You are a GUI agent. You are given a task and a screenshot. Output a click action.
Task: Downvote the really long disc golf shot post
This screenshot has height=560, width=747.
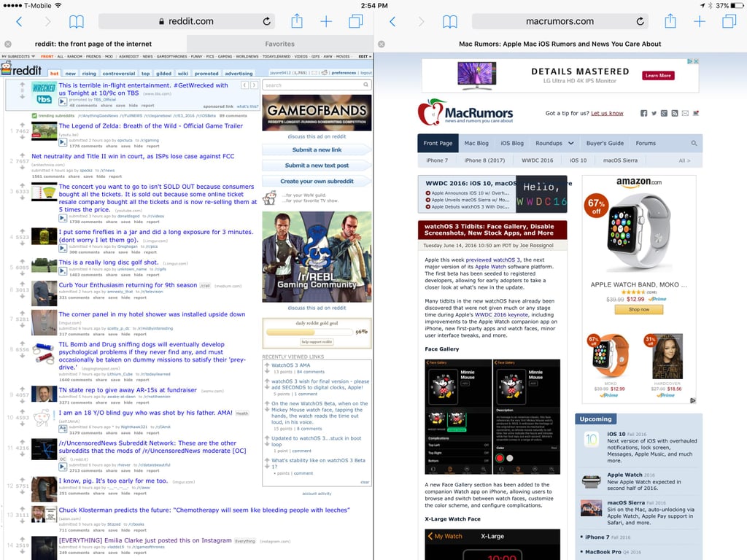pyautogui.click(x=23, y=274)
